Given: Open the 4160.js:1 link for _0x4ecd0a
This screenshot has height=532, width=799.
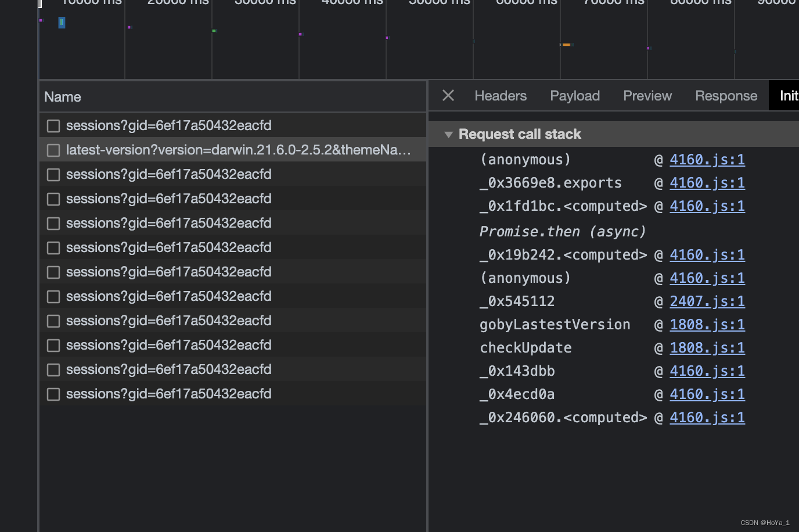Looking at the screenshot, I should point(707,394).
